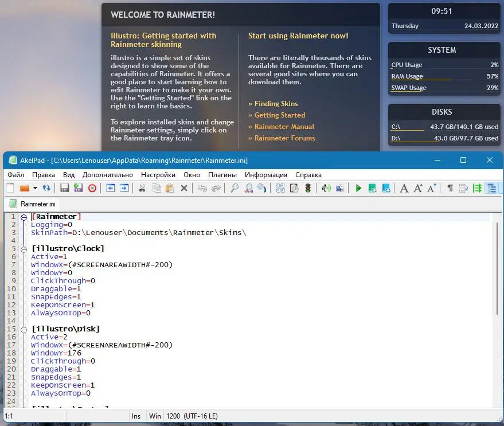
Task: Click the editor's vertical scrollbar thumb
Action: pyautogui.click(x=497, y=268)
